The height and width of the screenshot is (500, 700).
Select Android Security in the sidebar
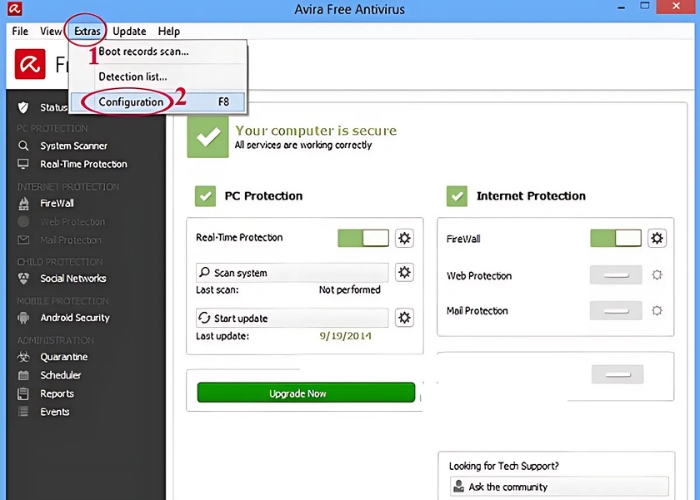click(x=74, y=318)
